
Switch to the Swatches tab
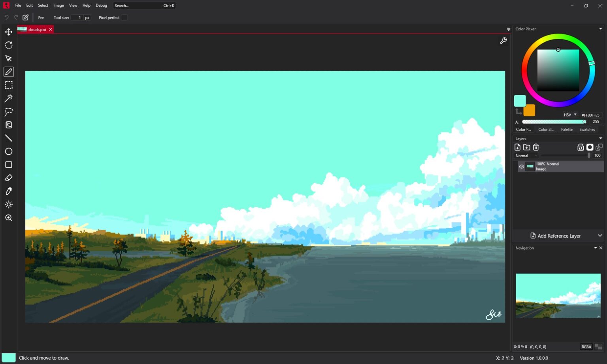point(587,129)
